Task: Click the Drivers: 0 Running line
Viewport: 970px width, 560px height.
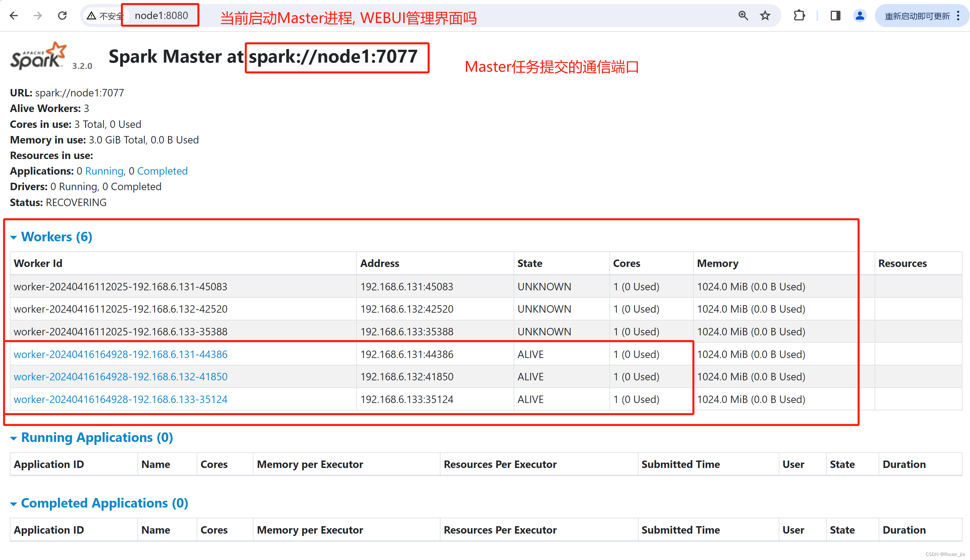Action: click(85, 187)
